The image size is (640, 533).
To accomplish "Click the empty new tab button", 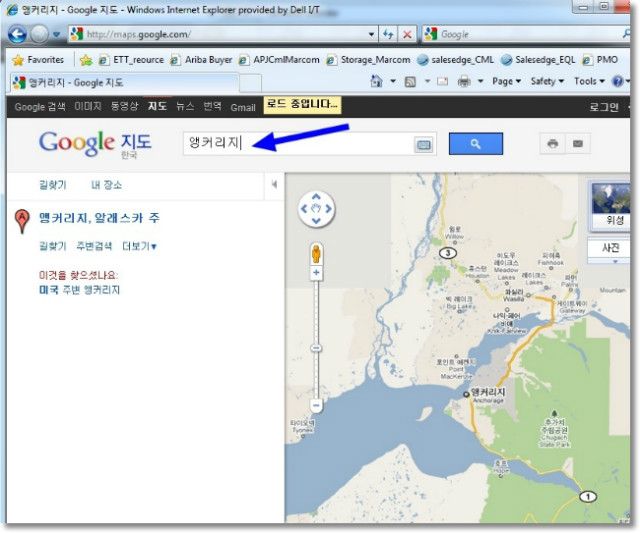I will tap(250, 84).
